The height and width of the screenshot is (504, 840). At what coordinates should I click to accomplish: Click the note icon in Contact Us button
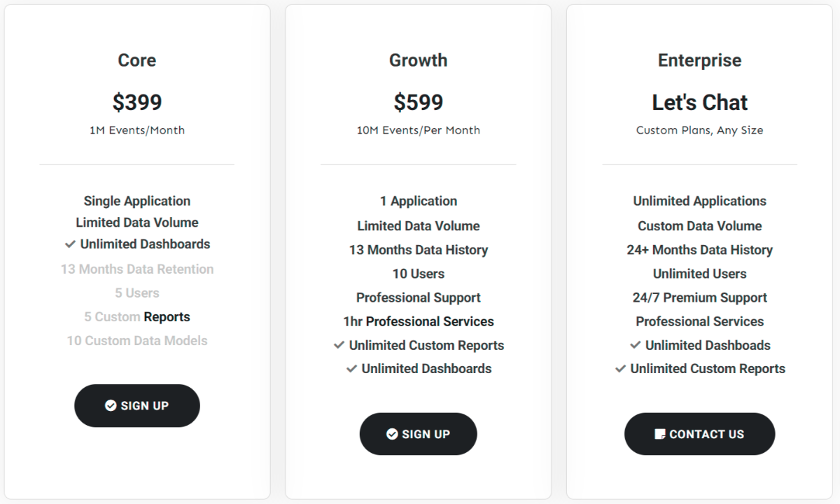point(659,434)
